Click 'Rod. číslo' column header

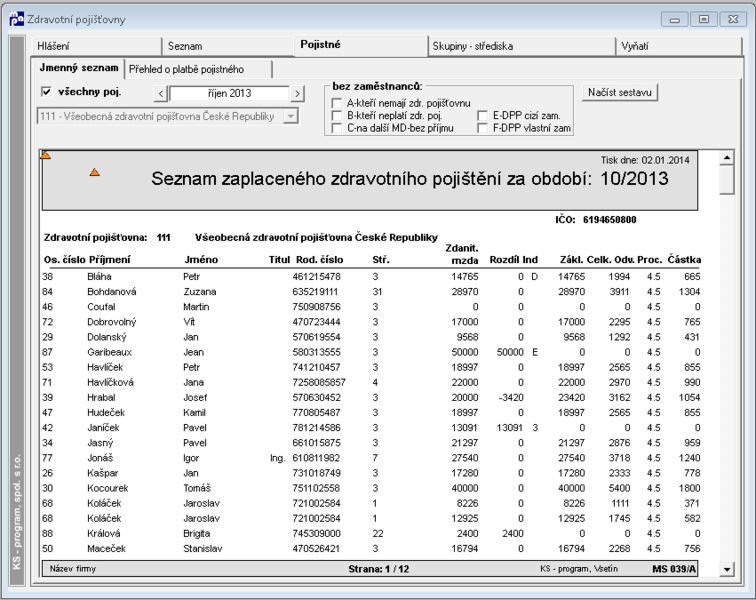pyautogui.click(x=320, y=259)
